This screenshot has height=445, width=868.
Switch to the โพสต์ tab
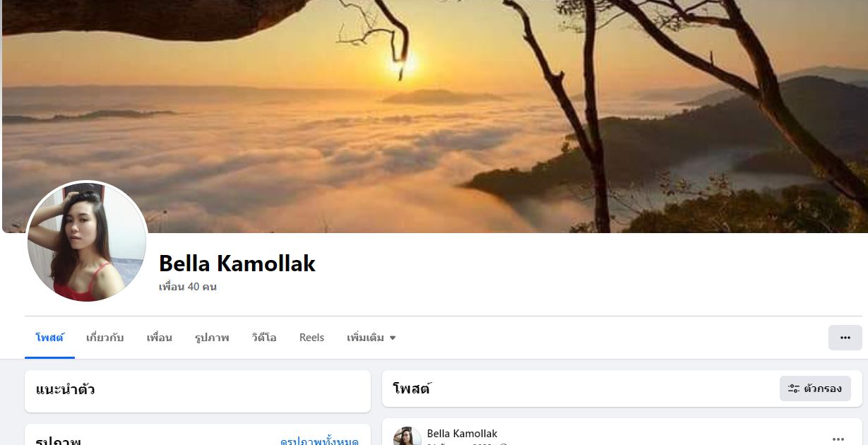(49, 338)
